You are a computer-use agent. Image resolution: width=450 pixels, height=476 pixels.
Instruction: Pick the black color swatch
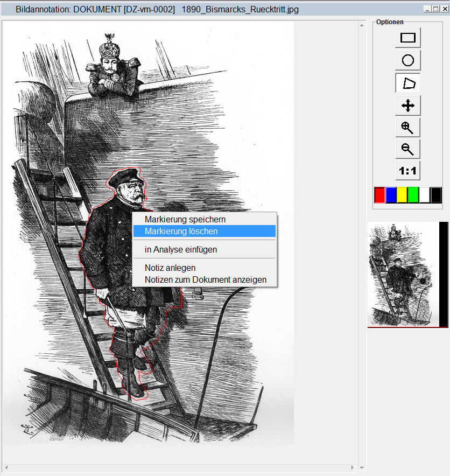point(436,194)
